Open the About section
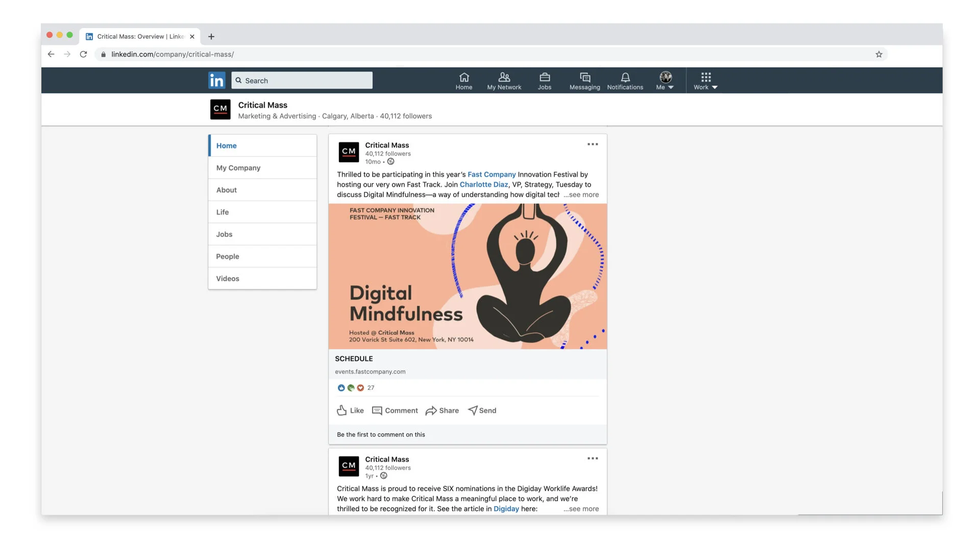 tap(226, 189)
